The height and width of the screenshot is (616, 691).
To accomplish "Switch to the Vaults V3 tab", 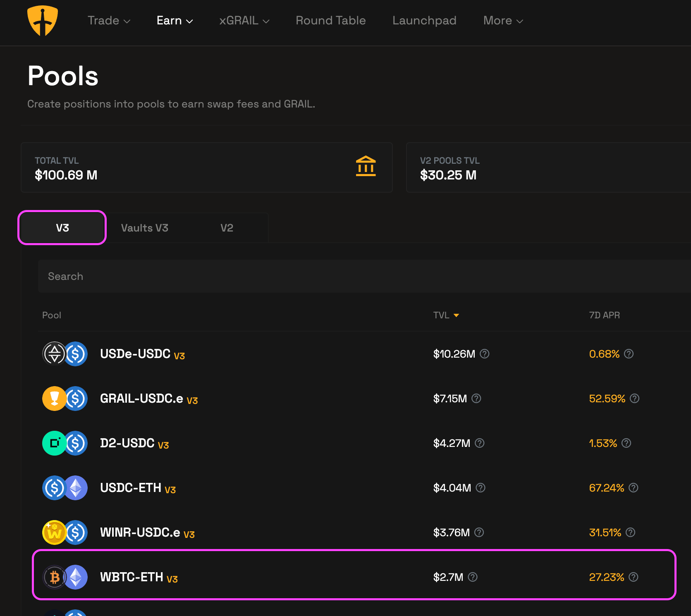I will tap(145, 228).
